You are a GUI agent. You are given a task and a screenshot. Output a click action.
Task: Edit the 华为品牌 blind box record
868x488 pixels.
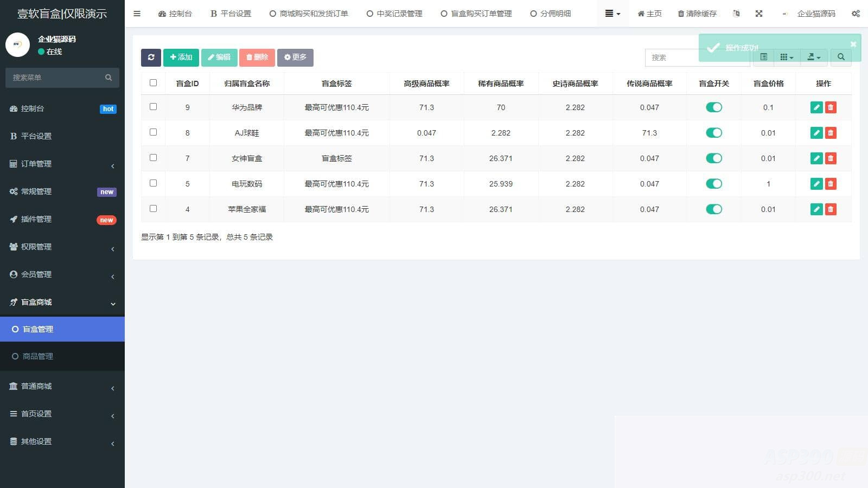point(816,107)
